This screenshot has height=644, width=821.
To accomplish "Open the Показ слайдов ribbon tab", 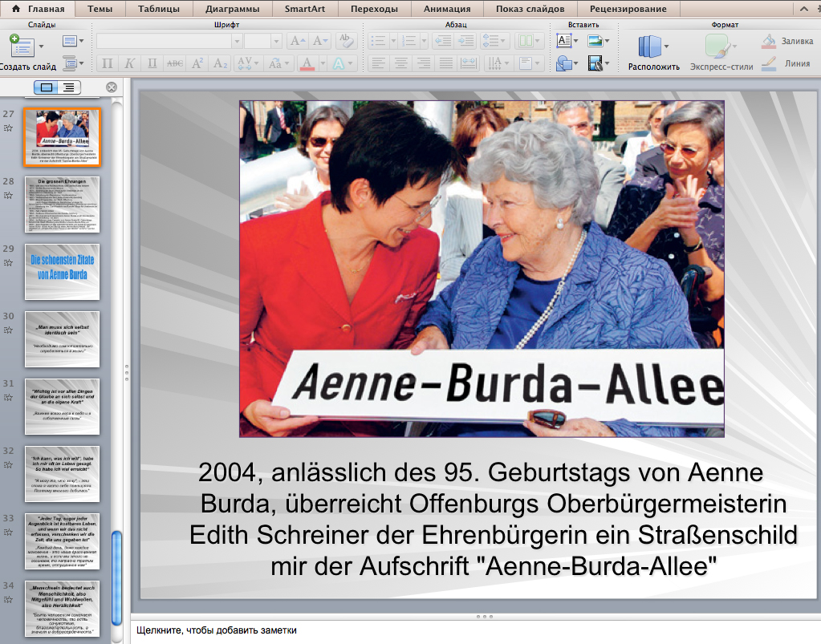I will 530,8.
